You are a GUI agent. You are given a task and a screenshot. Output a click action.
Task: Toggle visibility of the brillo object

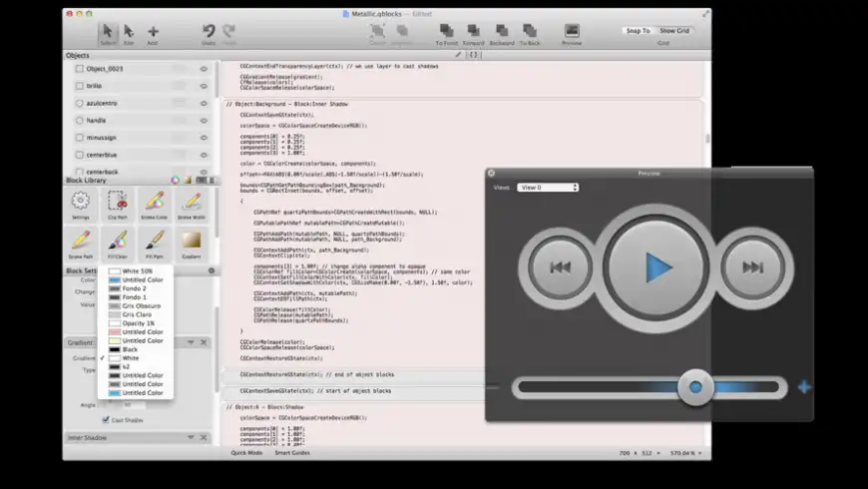point(204,86)
